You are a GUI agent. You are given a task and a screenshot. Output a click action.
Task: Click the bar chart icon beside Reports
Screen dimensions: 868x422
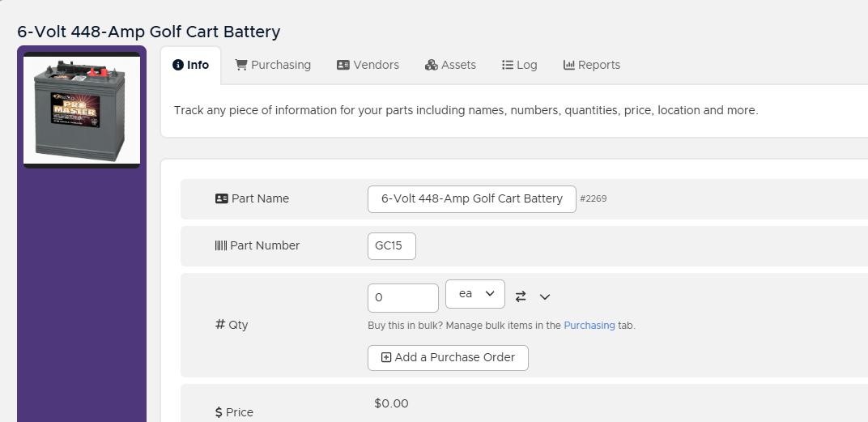point(569,65)
